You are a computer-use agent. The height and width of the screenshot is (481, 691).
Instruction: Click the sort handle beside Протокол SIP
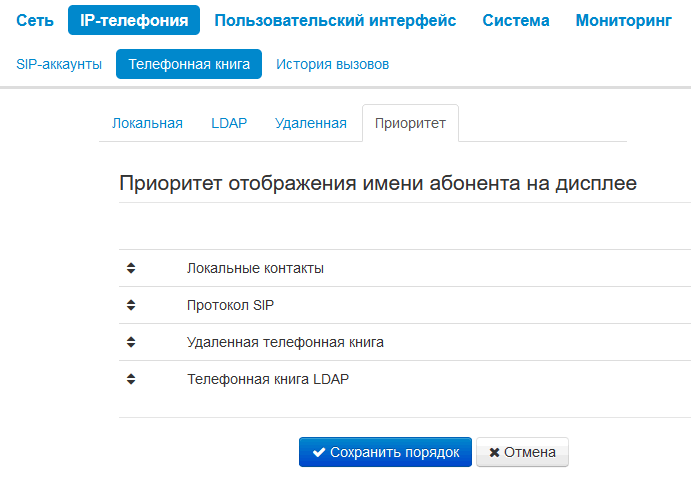(x=130, y=305)
